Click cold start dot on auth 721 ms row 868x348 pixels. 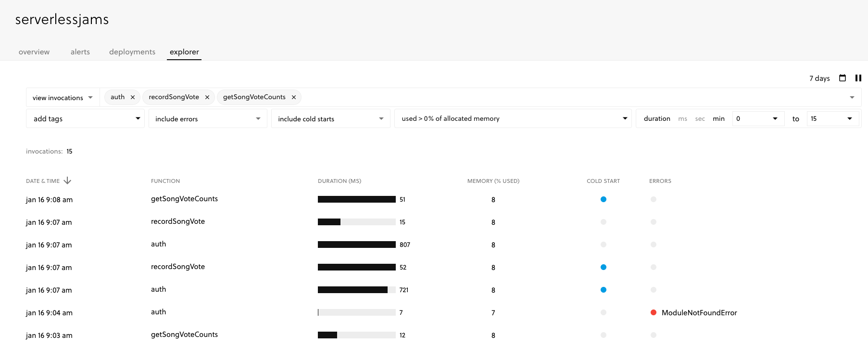point(603,290)
